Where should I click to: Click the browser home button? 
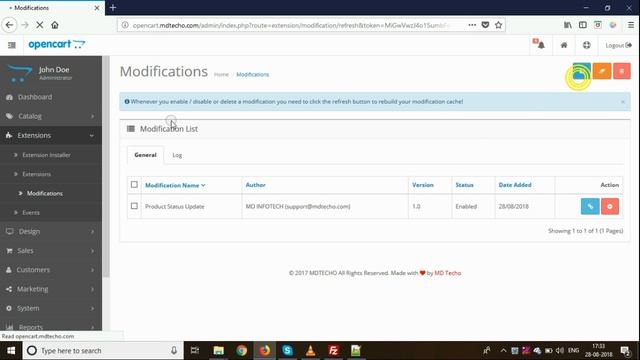pos(55,25)
